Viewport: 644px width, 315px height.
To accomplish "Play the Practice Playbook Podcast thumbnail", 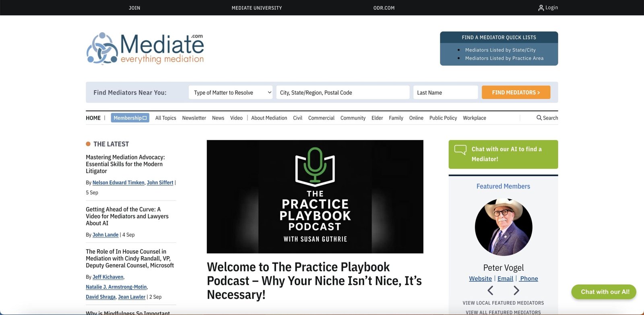I will point(315,197).
